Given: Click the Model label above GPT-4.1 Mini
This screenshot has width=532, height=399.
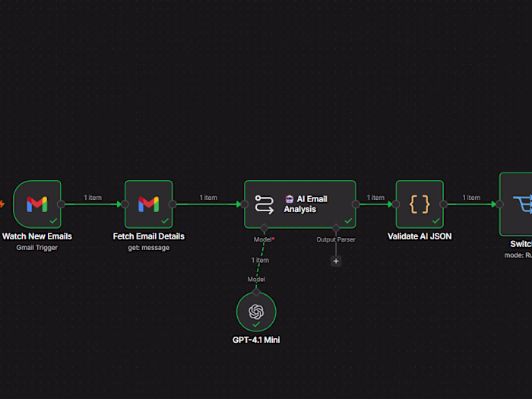Looking at the screenshot, I should (x=256, y=280).
